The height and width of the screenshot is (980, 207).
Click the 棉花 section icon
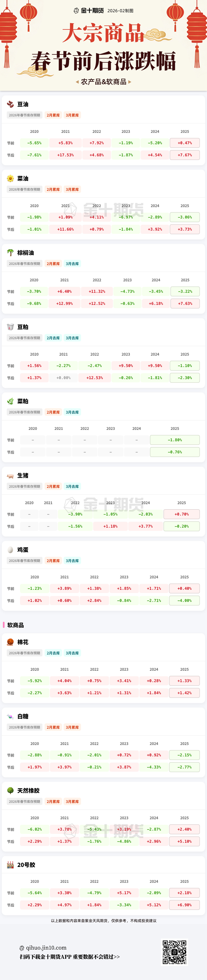tap(10, 642)
